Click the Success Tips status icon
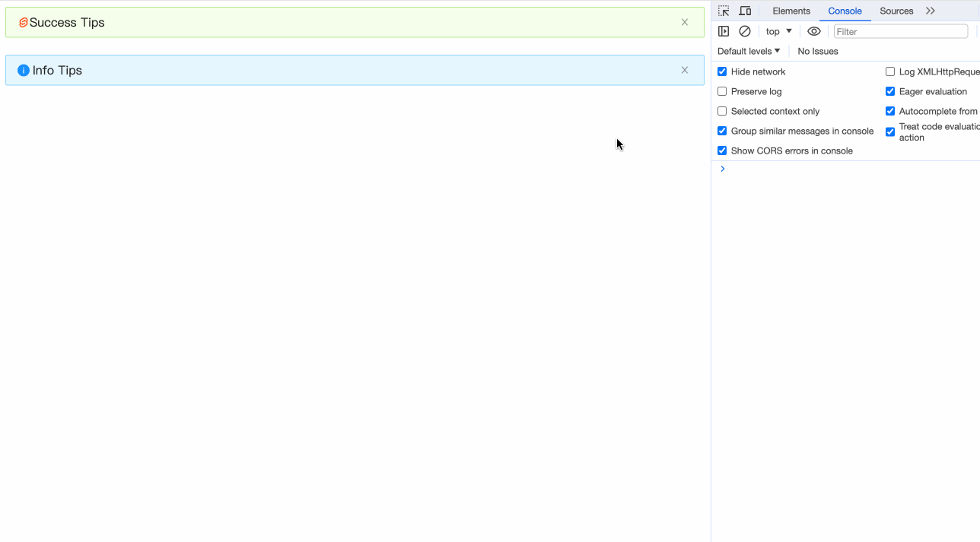Screen dimensions: 980x542 point(23,23)
